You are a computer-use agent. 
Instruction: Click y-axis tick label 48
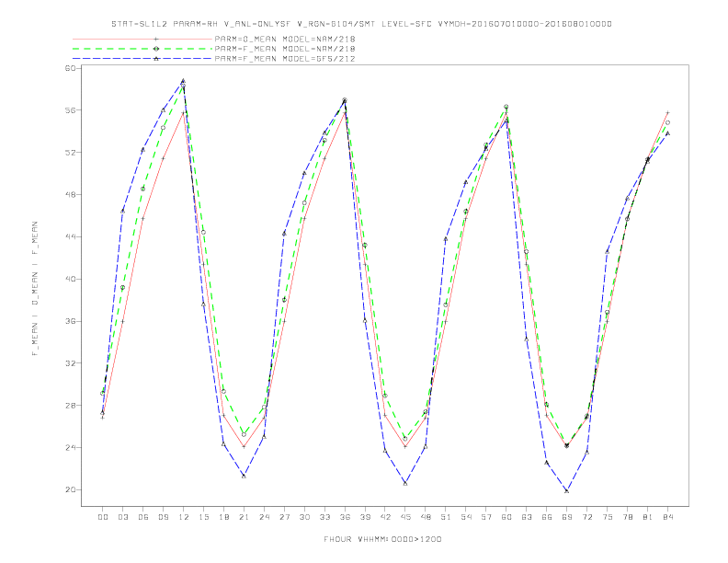pyautogui.click(x=70, y=195)
